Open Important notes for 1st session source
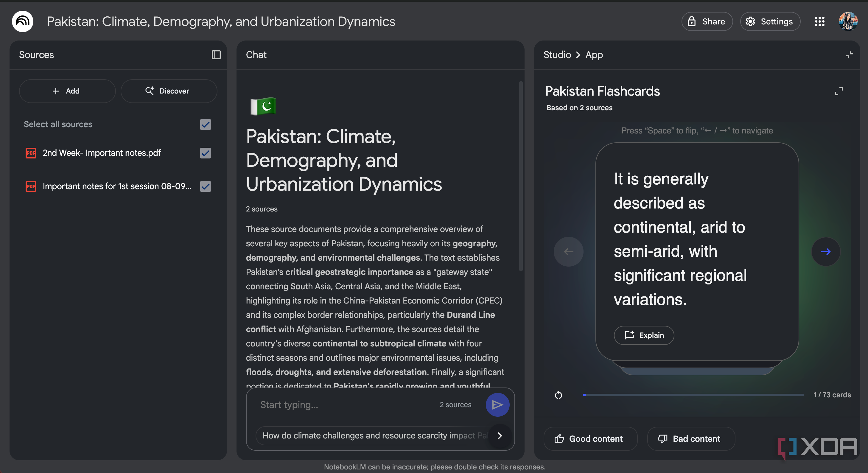 click(117, 186)
